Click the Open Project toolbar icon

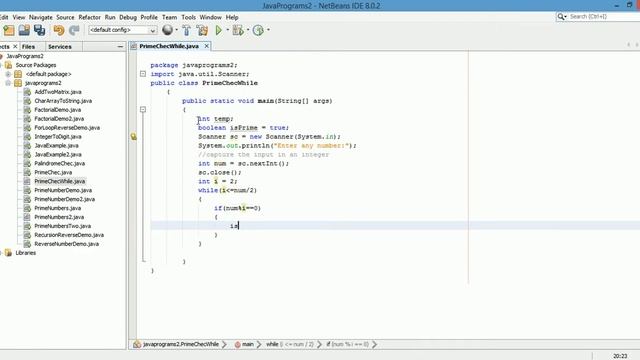coord(24,30)
